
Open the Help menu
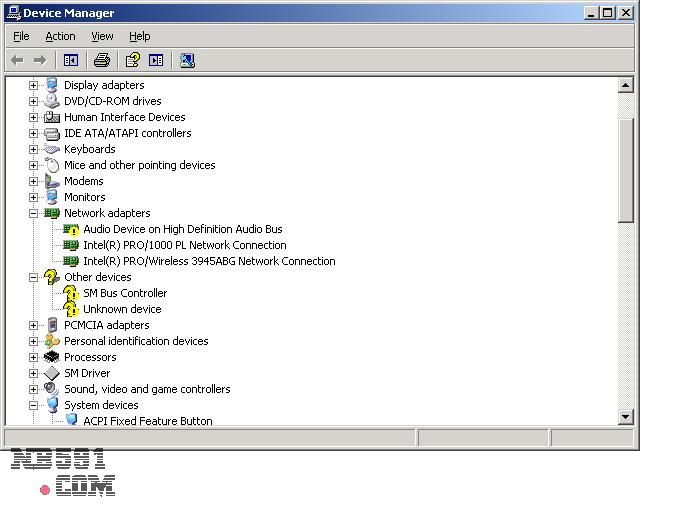(x=140, y=36)
